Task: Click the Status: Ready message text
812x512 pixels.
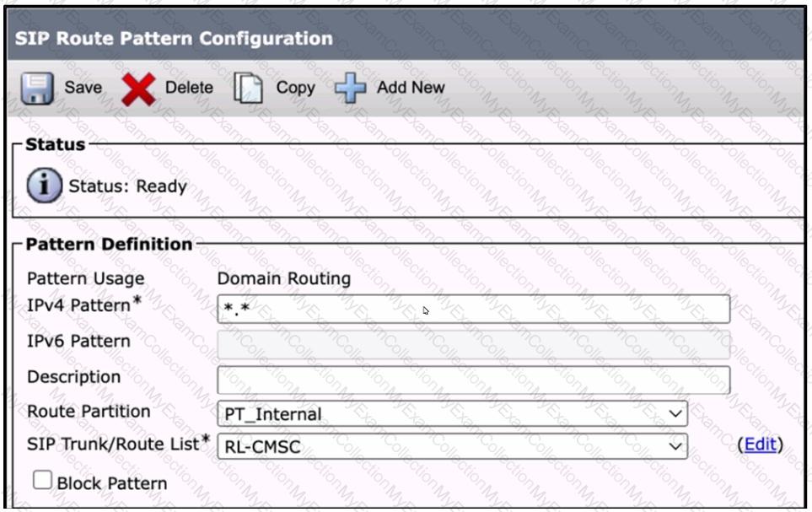Action: pos(127,186)
